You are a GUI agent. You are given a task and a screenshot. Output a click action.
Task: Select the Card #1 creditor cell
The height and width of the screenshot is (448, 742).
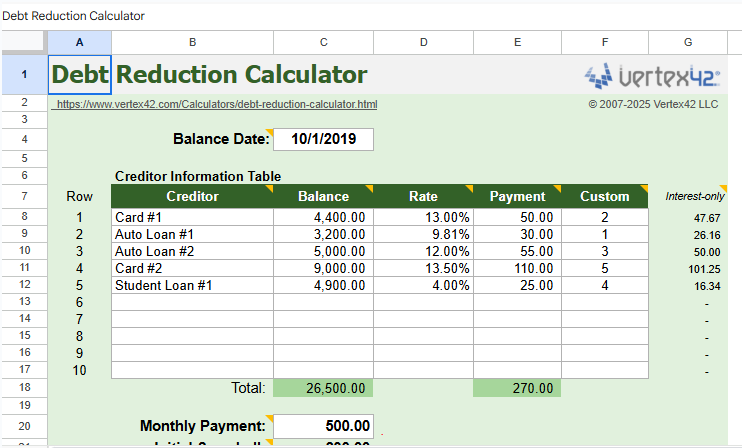[192, 217]
